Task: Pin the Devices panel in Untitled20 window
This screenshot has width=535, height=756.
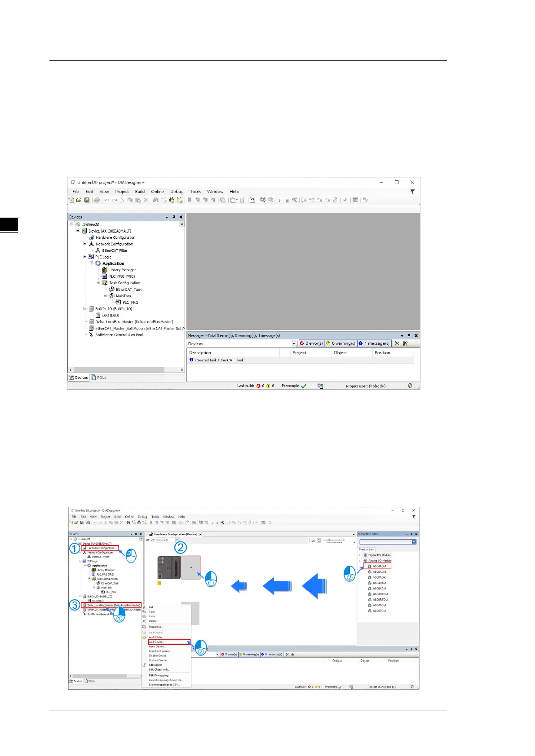Action: (x=174, y=217)
